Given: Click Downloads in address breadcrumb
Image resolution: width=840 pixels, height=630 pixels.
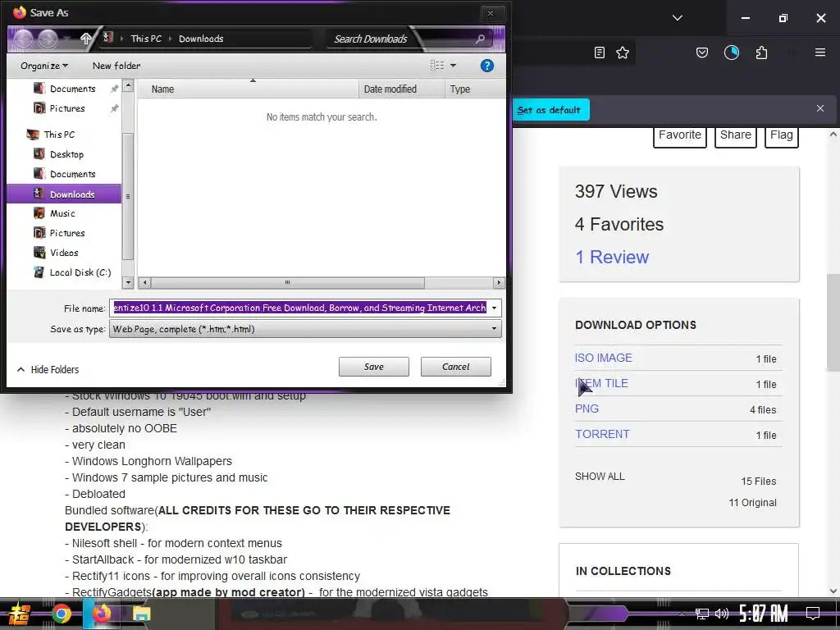Looking at the screenshot, I should point(201,39).
